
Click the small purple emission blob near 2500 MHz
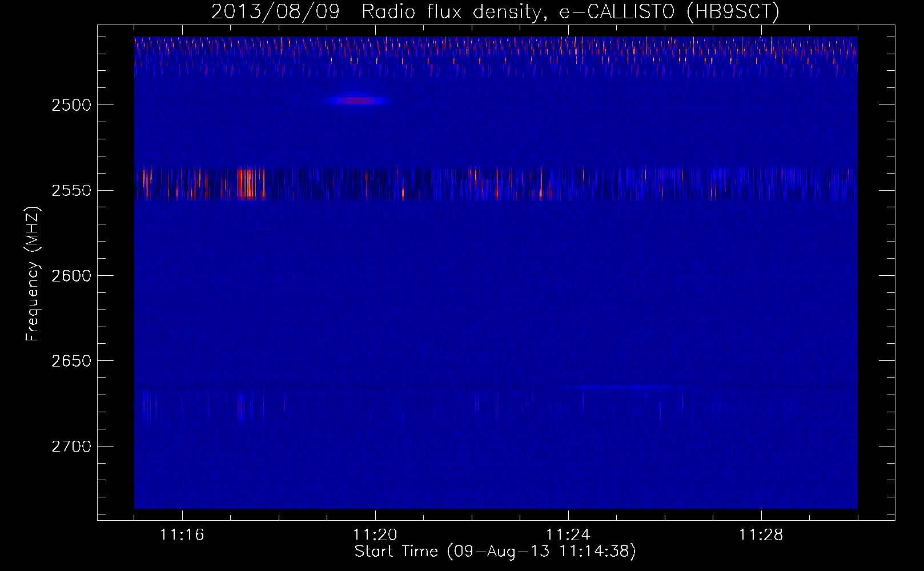point(358,100)
